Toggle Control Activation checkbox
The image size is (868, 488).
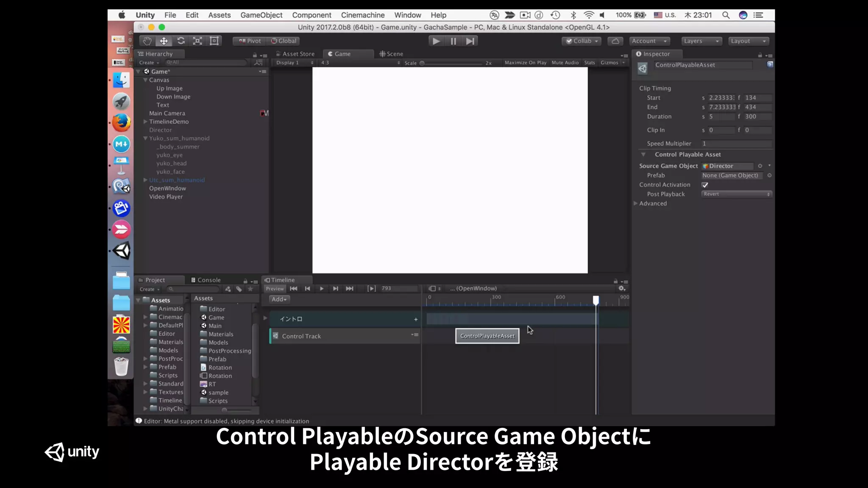pyautogui.click(x=705, y=185)
